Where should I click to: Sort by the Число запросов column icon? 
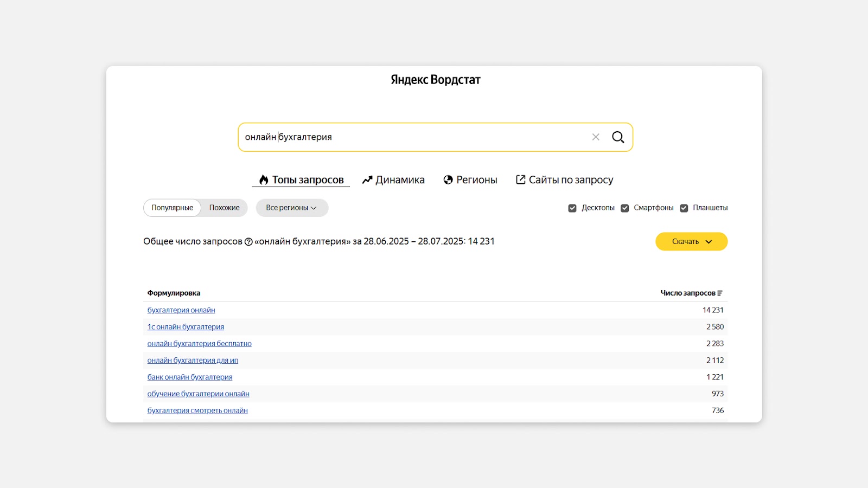pos(720,293)
